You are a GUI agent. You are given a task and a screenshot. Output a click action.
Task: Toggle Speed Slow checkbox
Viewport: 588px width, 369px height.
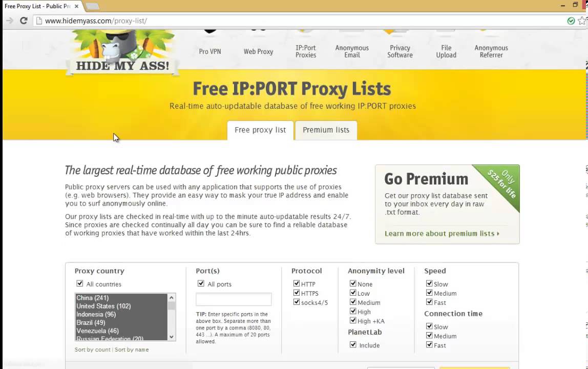(x=429, y=283)
